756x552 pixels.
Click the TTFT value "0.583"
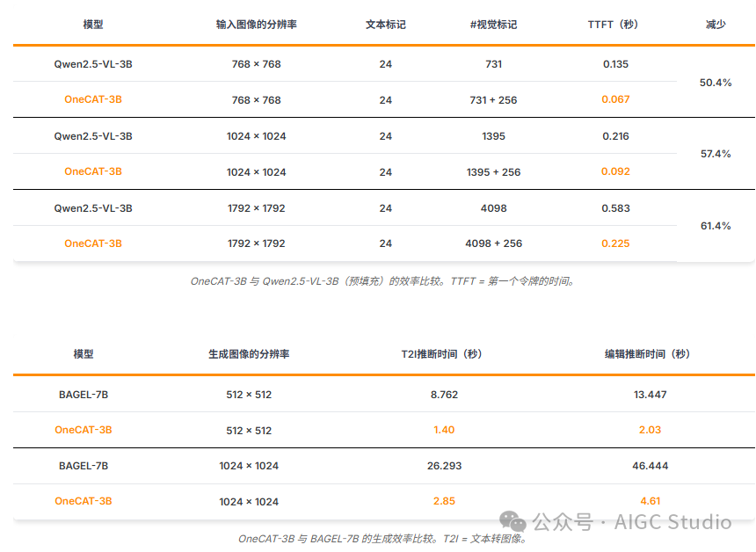615,208
